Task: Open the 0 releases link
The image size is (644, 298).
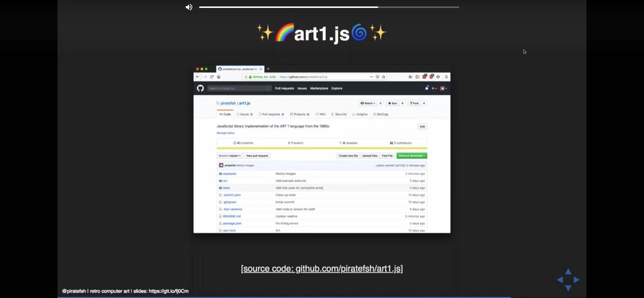Action: tap(348, 143)
